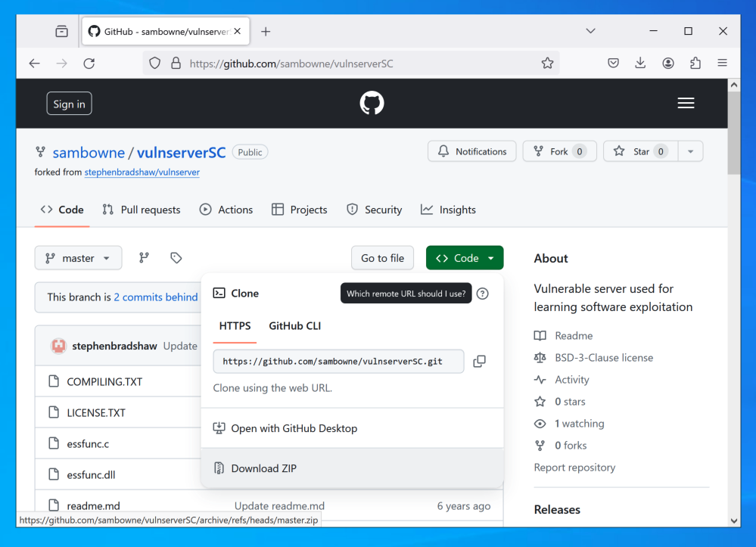Viewport: 756px width, 547px height.
Task: Click the Go to file button
Action: [383, 258]
